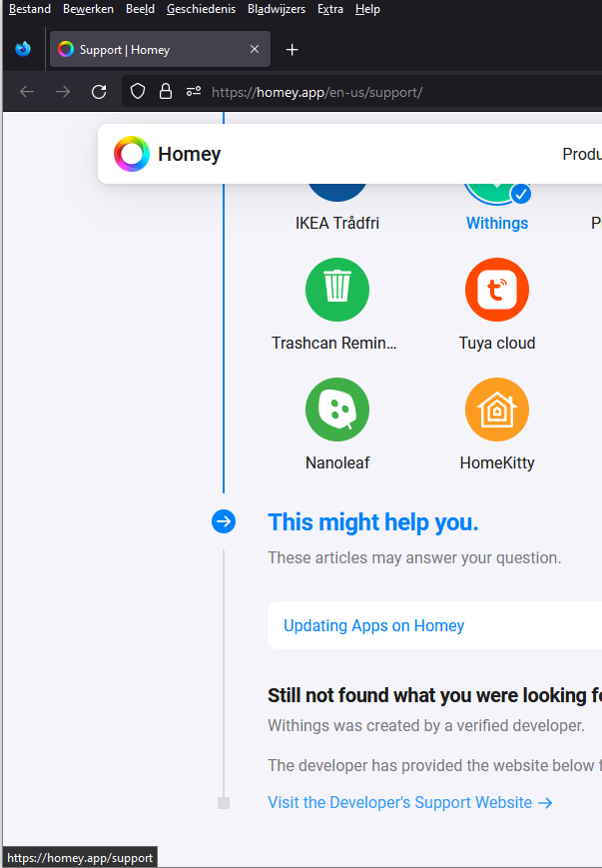The image size is (602, 868).
Task: Open the Help menu
Action: pyautogui.click(x=367, y=9)
